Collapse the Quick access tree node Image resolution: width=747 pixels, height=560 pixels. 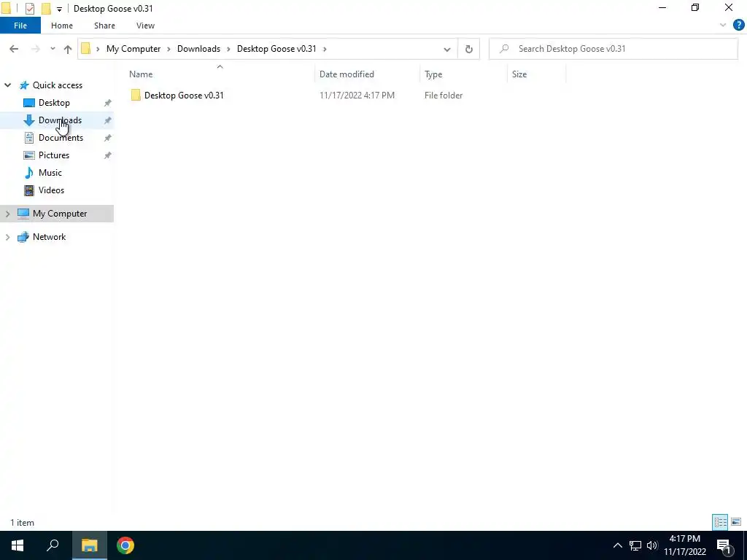pos(7,85)
